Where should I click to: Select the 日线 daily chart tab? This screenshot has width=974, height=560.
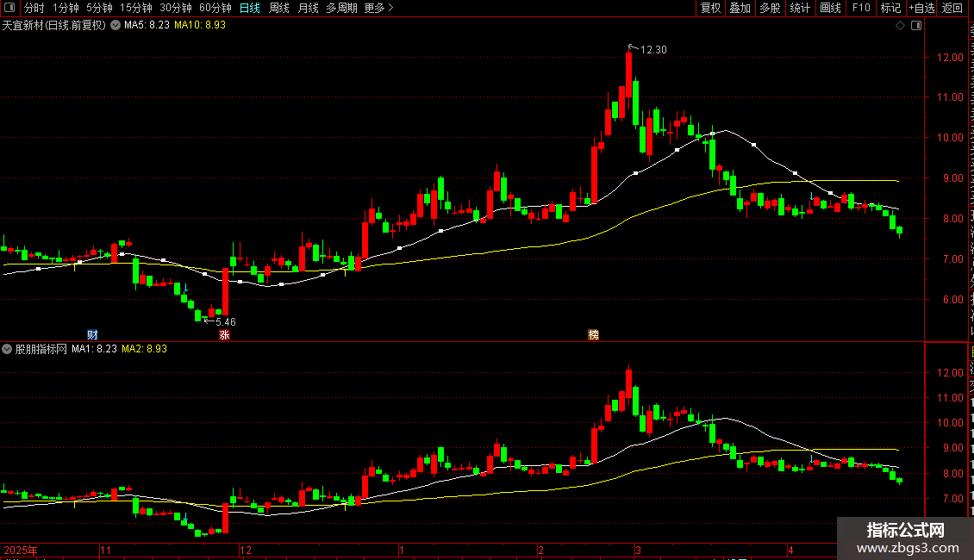click(250, 8)
